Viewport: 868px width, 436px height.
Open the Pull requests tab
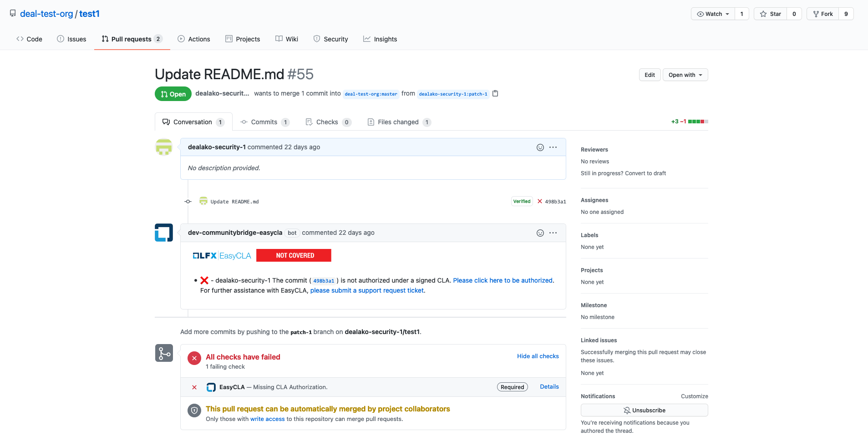[132, 39]
